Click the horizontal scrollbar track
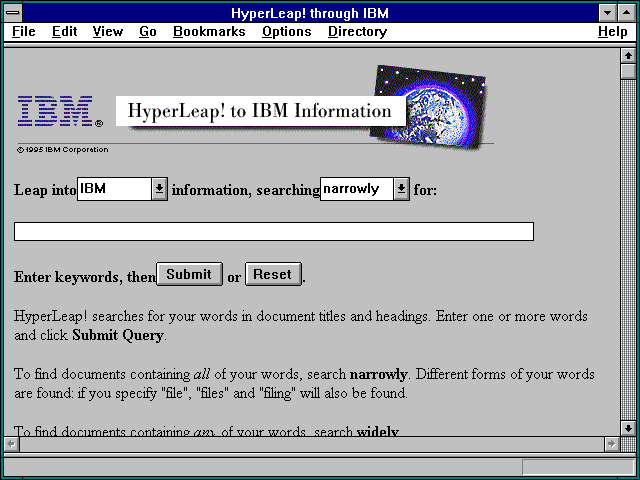The width and height of the screenshot is (640, 480). [311, 444]
